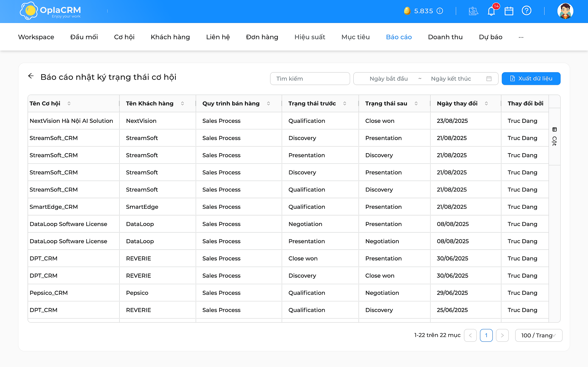Click the SmartEdge_CRM opportunity cell
Screen dimensions: 588x367
tap(73, 207)
